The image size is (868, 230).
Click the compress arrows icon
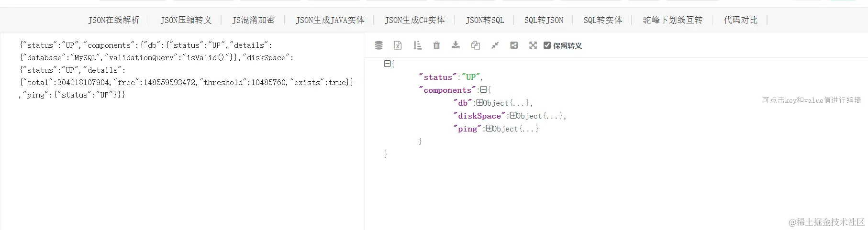pyautogui.click(x=495, y=45)
